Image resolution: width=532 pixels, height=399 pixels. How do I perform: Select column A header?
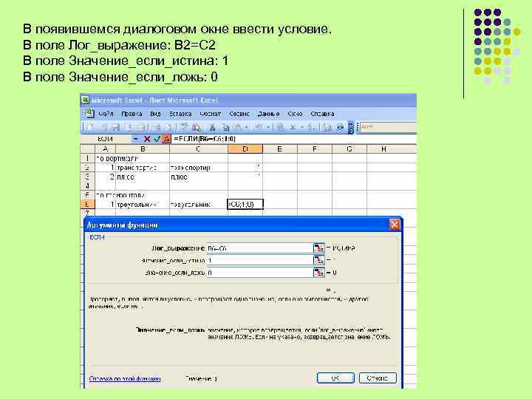point(105,149)
